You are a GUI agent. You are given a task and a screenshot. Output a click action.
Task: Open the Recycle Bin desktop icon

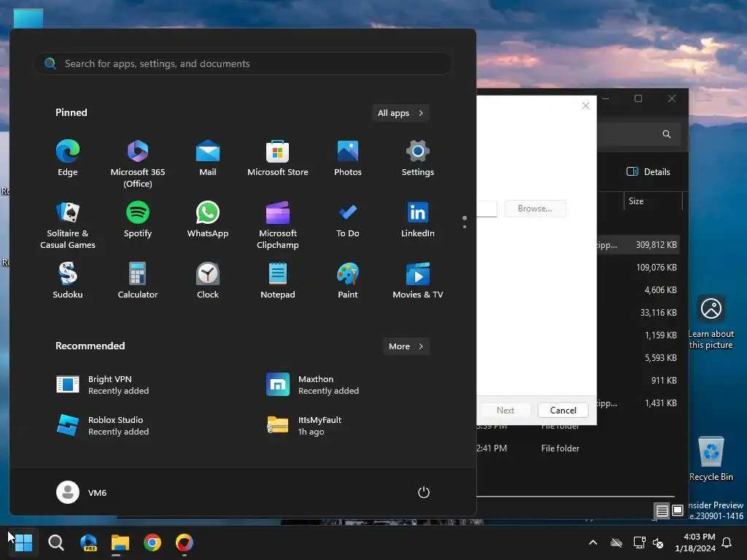click(x=711, y=459)
